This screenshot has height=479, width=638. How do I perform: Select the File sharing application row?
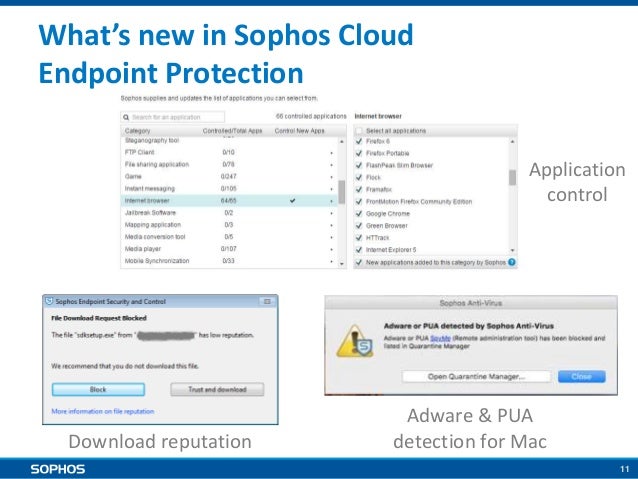229,164
